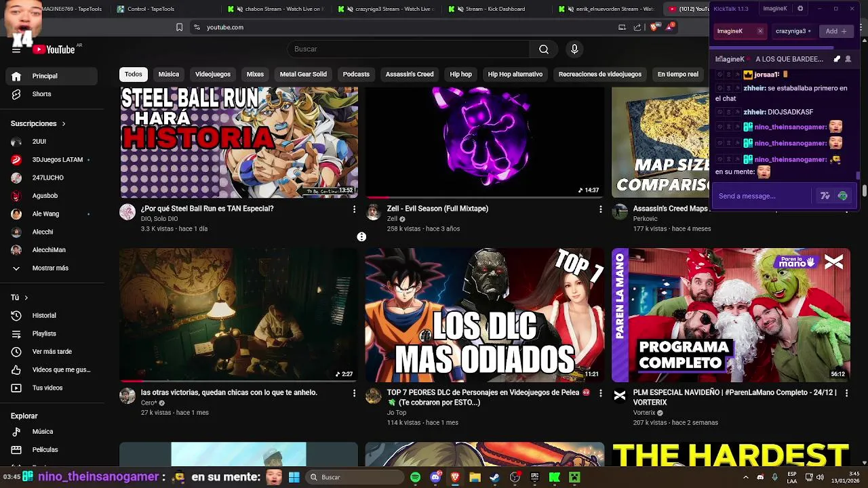This screenshot has height=488, width=868.
Task: Open the YouTube hamburger guide menu
Action: (x=16, y=49)
